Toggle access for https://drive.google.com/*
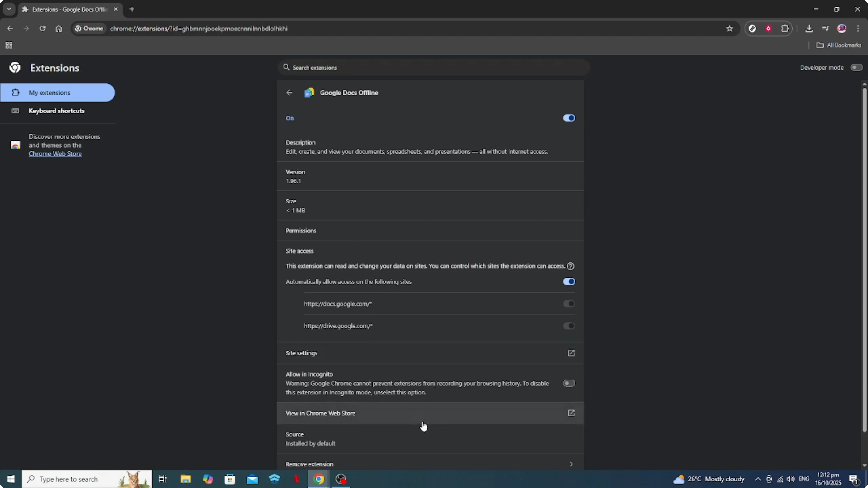Screen dimensions: 868x488 click(569, 326)
